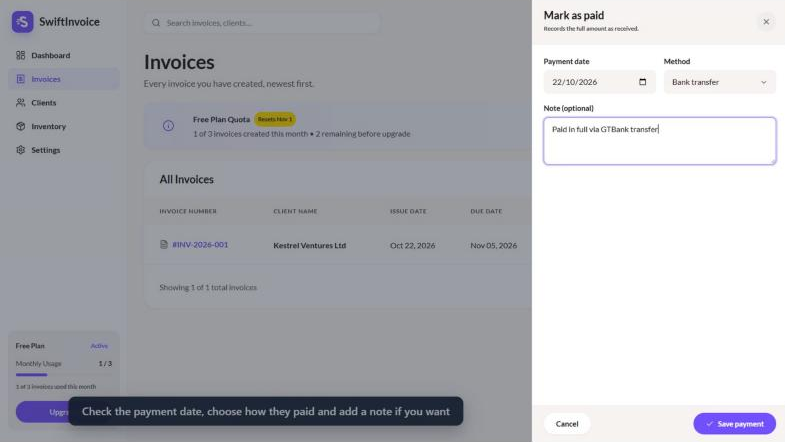The height and width of the screenshot is (442, 785).
Task: Open Settings from the sidebar
Action: [64, 150]
